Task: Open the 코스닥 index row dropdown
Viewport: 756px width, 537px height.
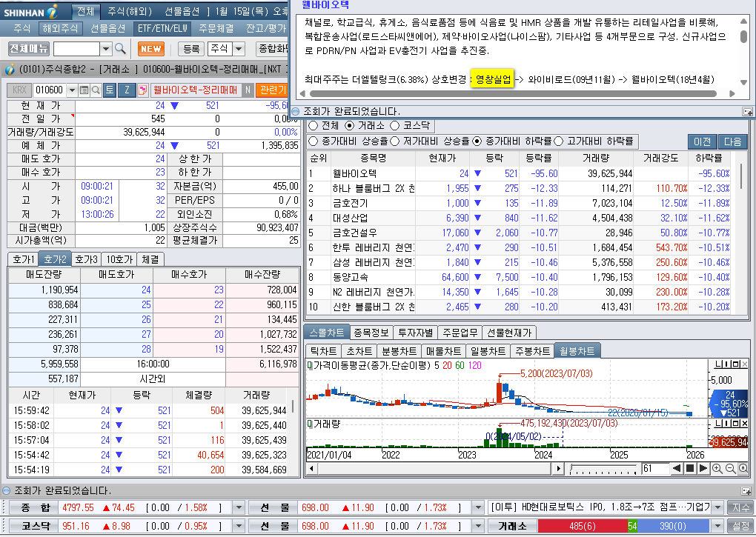Action: (238, 526)
